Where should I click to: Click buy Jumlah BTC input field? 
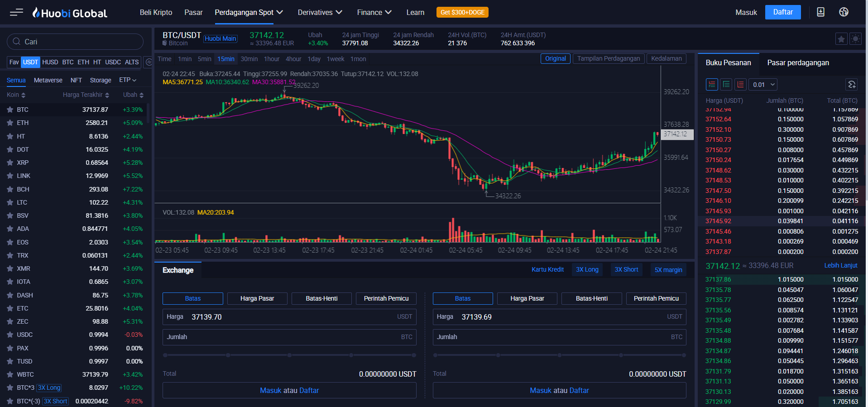tap(289, 337)
